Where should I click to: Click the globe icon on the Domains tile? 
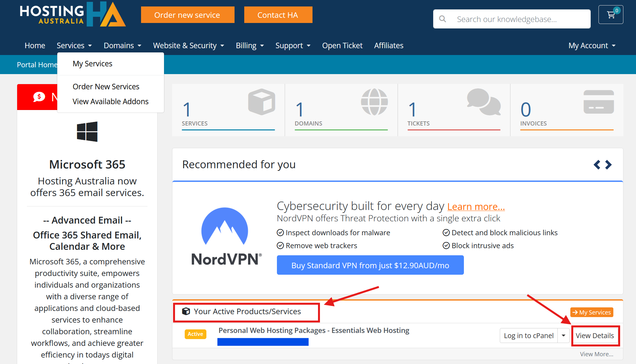[374, 102]
